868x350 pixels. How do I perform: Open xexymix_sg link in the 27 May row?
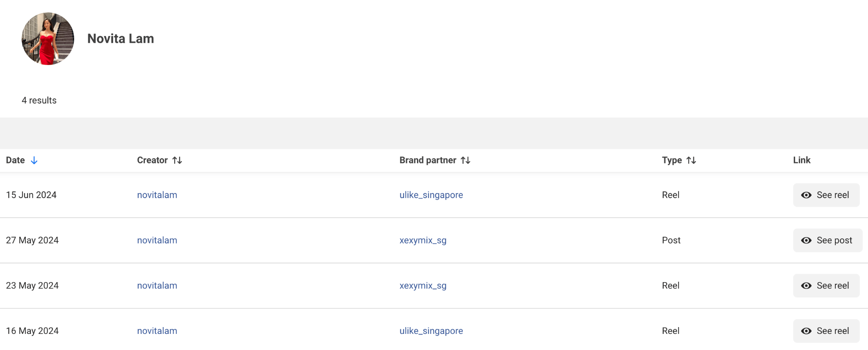pos(423,240)
